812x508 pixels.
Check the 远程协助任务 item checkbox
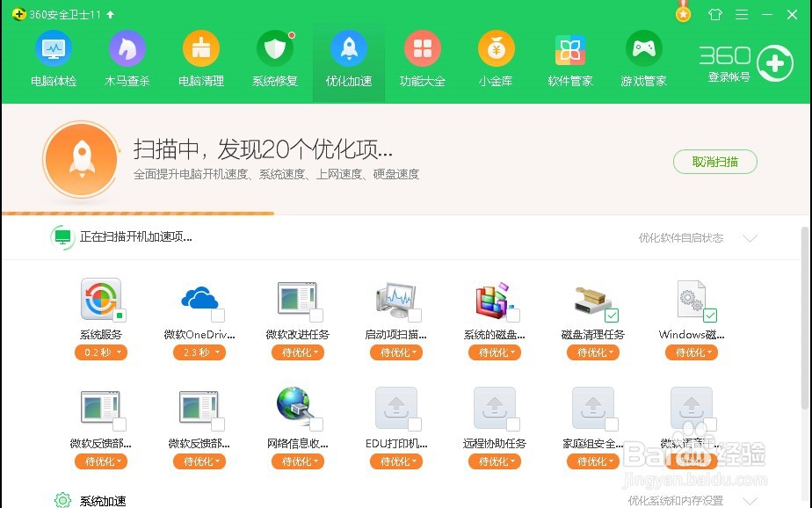[x=513, y=425]
